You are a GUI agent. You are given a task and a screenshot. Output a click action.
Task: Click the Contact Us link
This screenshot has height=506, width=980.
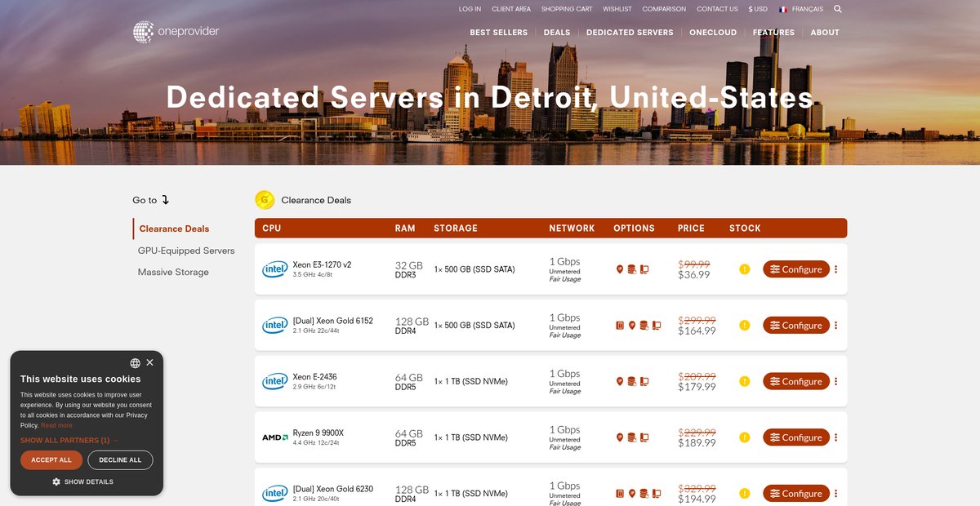coord(717,9)
